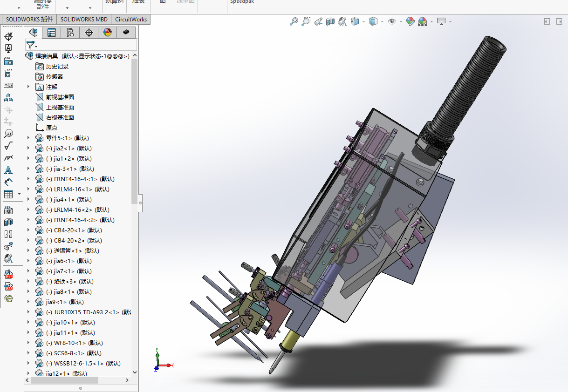Select the 前视基准面 front plane

60,97
